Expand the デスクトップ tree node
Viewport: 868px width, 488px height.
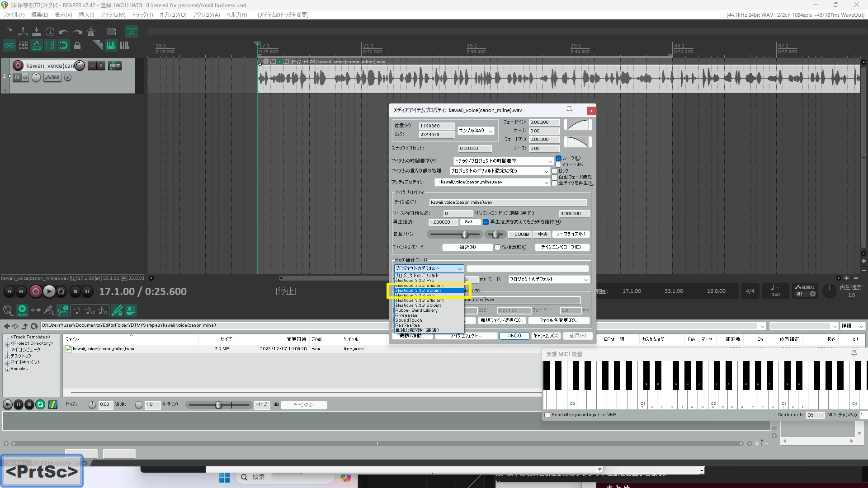(x=7, y=357)
